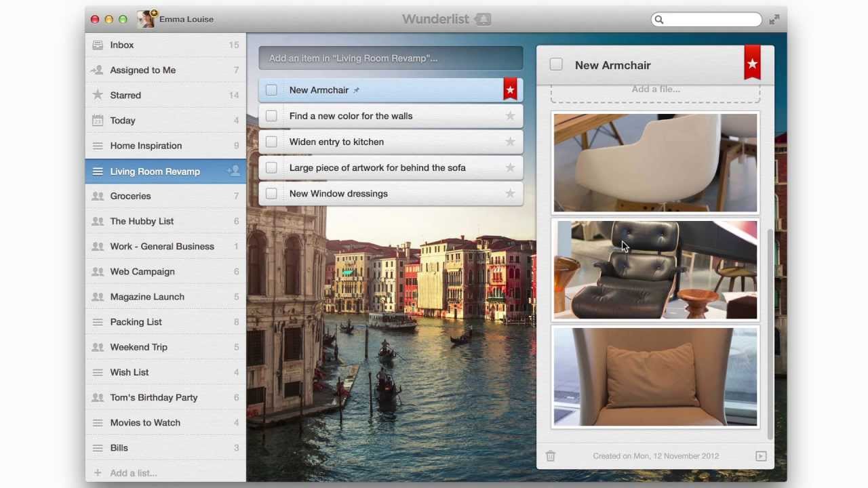Select the Home Inspiration list
Viewport: 868px width, 488px height.
coord(165,145)
